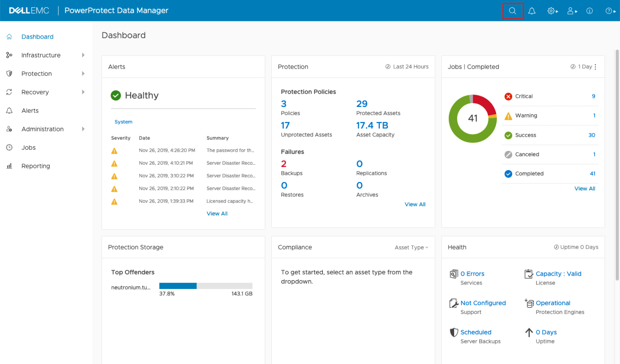Open the Asset Type dropdown in Compliance
The image size is (620, 364).
[411, 247]
